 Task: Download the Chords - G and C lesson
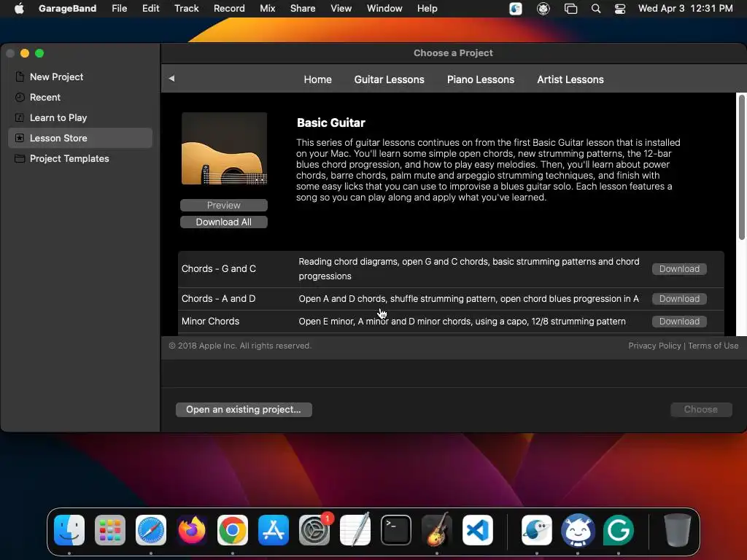pyautogui.click(x=679, y=269)
